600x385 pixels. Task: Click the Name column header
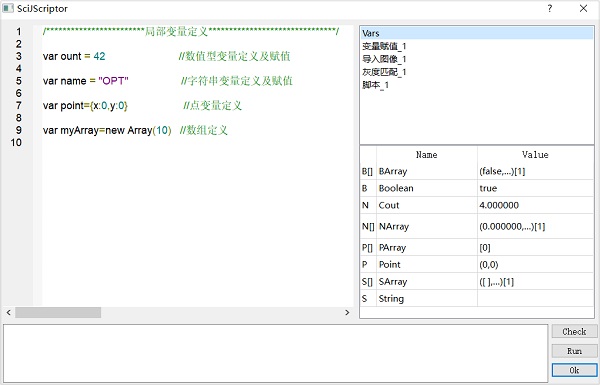pos(427,155)
